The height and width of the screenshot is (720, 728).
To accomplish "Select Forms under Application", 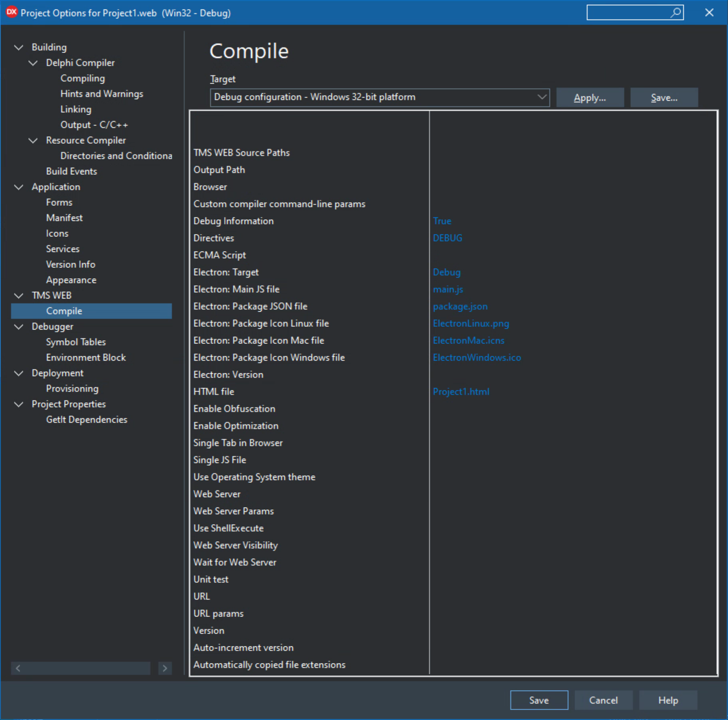I will click(x=59, y=203).
